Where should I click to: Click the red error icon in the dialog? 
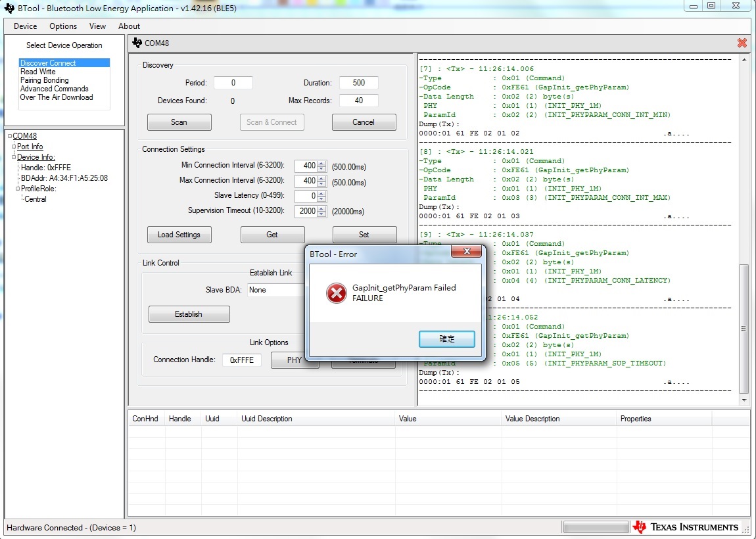(x=336, y=293)
